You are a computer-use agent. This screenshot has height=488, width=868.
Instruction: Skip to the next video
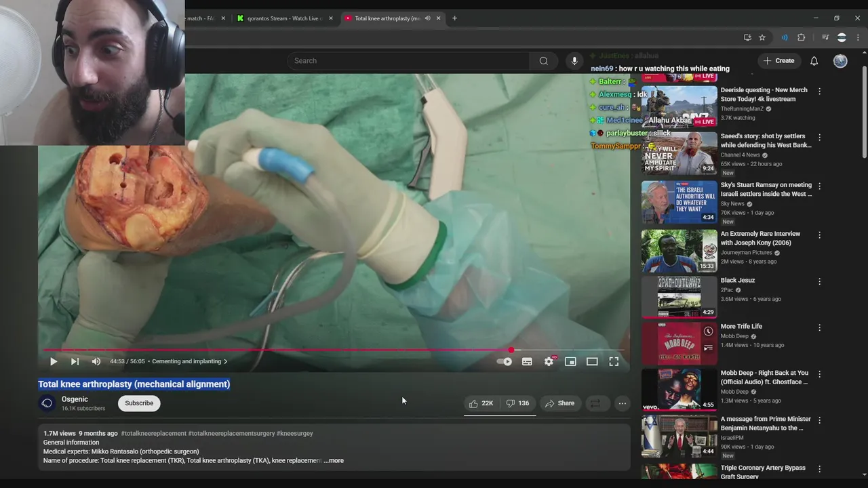tap(75, 362)
